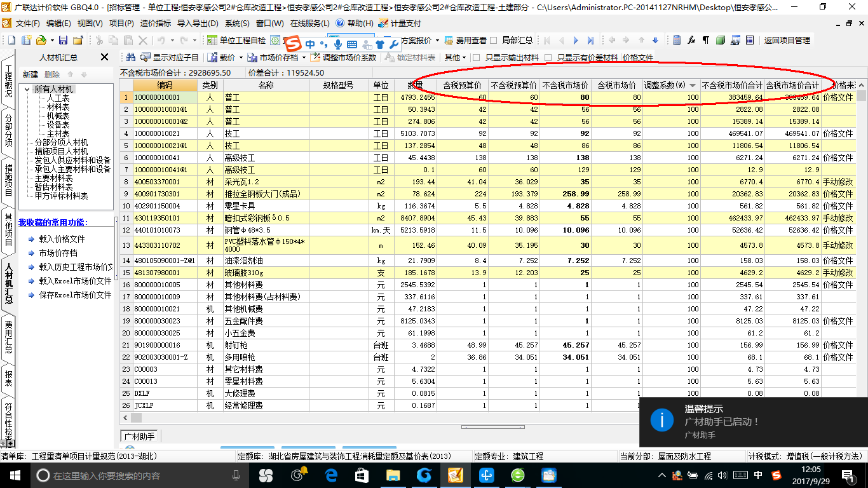
Task: Check 只显示有价差材料 option
Action: 548,57
